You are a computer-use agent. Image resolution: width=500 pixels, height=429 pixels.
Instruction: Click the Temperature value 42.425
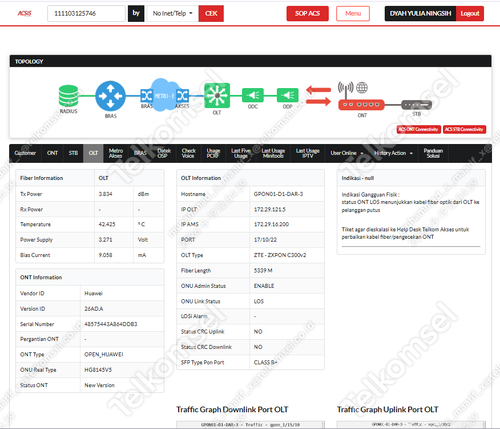pos(107,224)
